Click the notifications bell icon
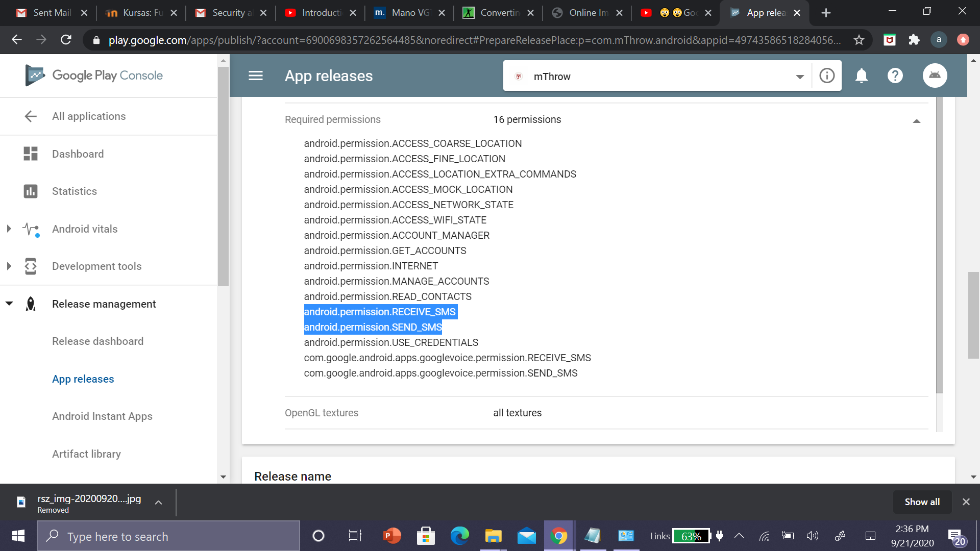The width and height of the screenshot is (980, 551). (861, 76)
